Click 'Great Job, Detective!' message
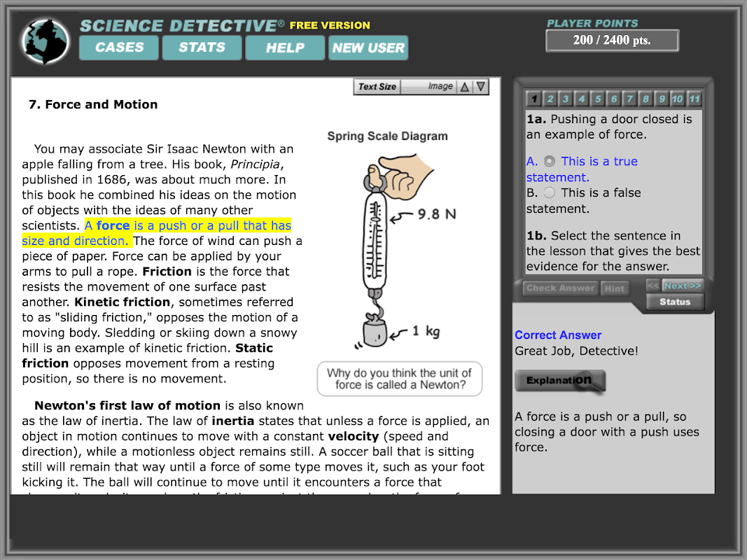Image resolution: width=747 pixels, height=560 pixels. click(x=576, y=351)
